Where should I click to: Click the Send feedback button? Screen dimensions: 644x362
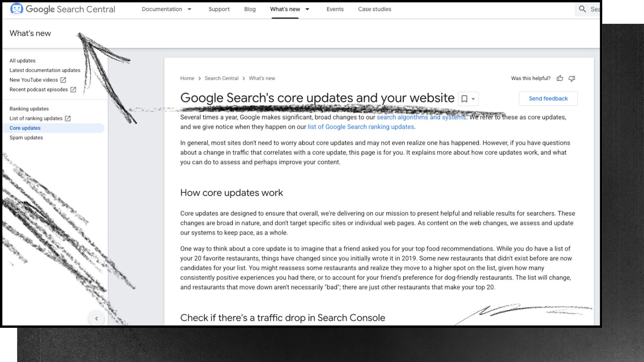(x=548, y=99)
